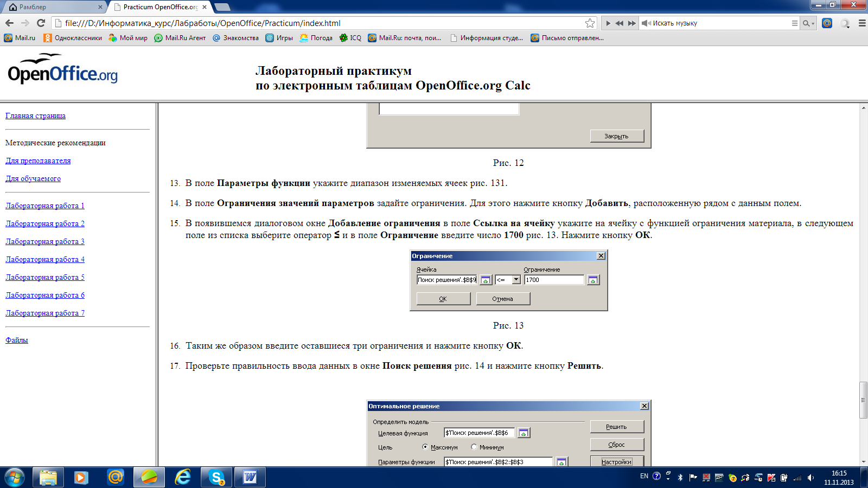Reload the page with the refresh icon
The image size is (868, 488).
(41, 23)
